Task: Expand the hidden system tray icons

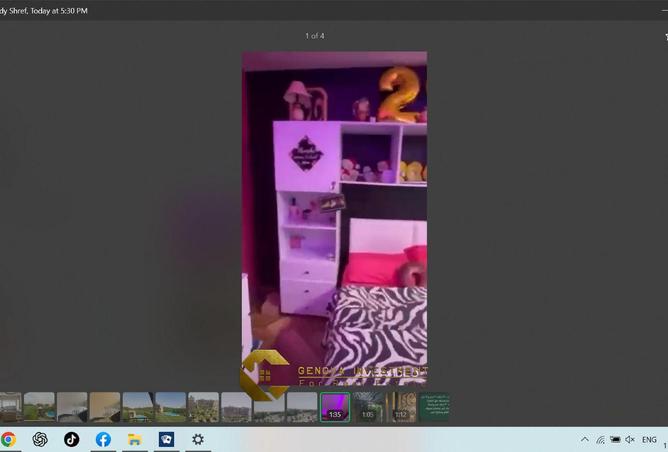Action: [x=585, y=440]
